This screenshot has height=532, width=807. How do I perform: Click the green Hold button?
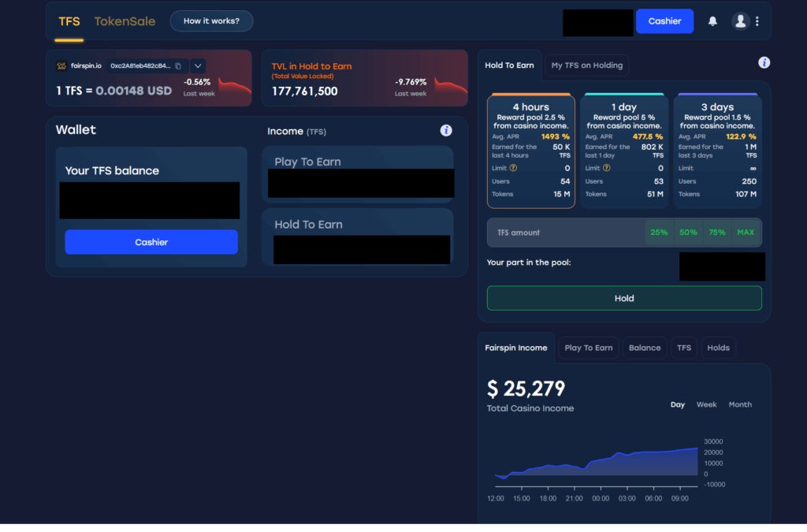point(624,299)
